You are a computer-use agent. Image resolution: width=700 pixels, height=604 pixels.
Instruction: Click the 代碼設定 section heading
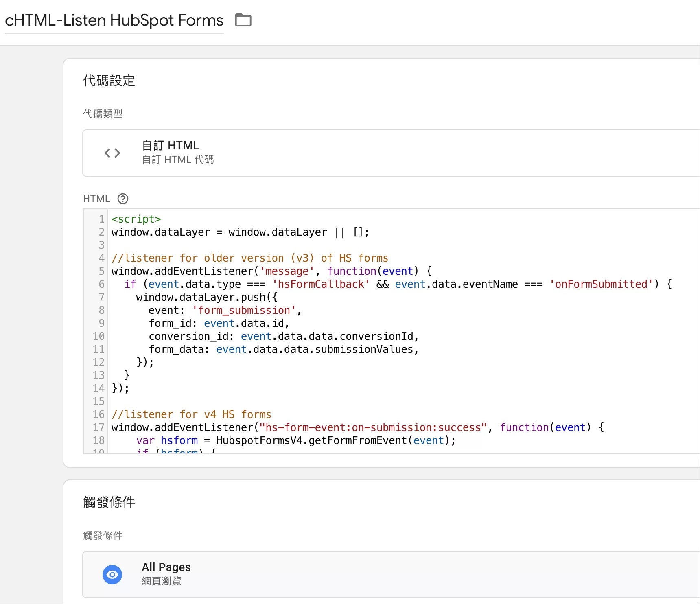pyautogui.click(x=109, y=81)
